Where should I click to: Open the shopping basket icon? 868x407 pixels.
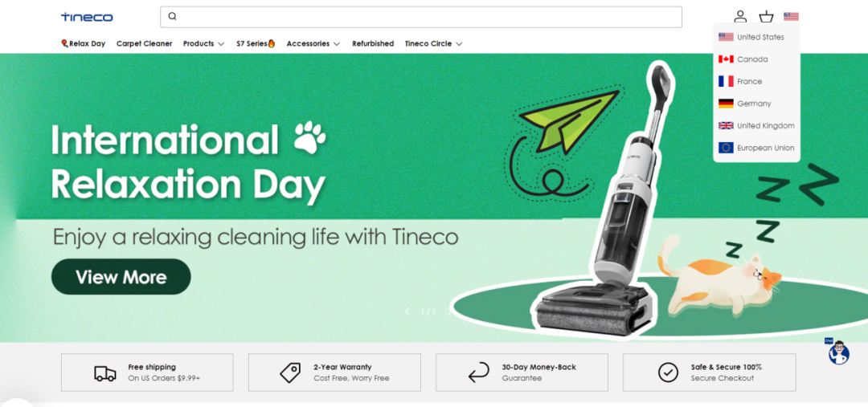[766, 17]
